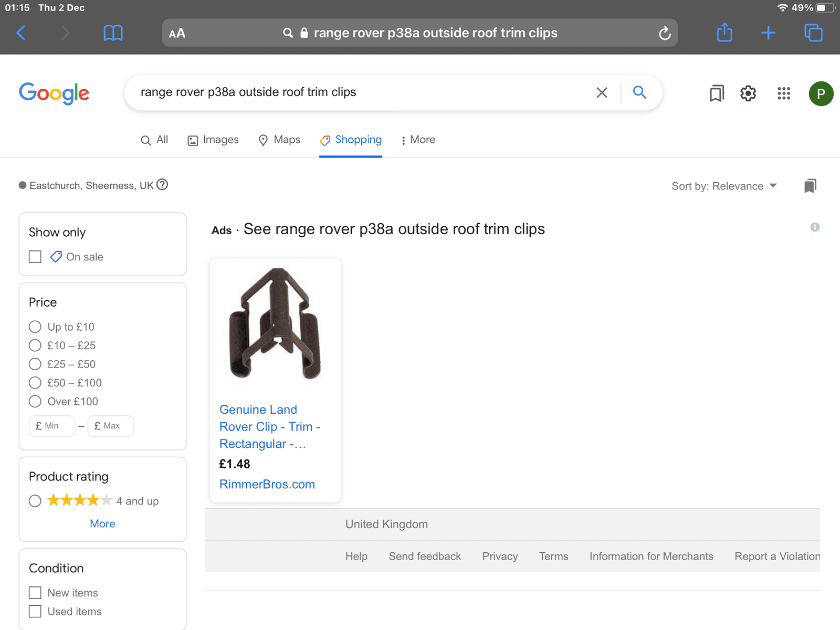
Task: Check the New items condition
Action: pyautogui.click(x=35, y=593)
